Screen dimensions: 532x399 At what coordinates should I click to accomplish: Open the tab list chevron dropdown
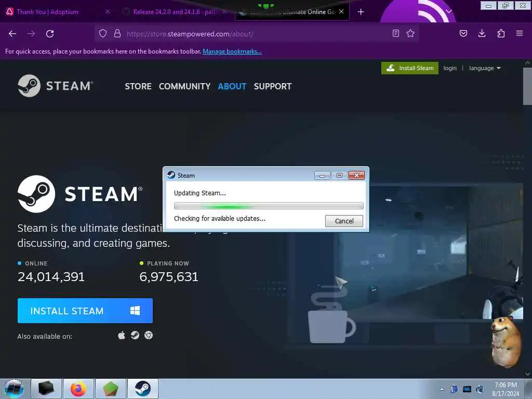tap(449, 11)
